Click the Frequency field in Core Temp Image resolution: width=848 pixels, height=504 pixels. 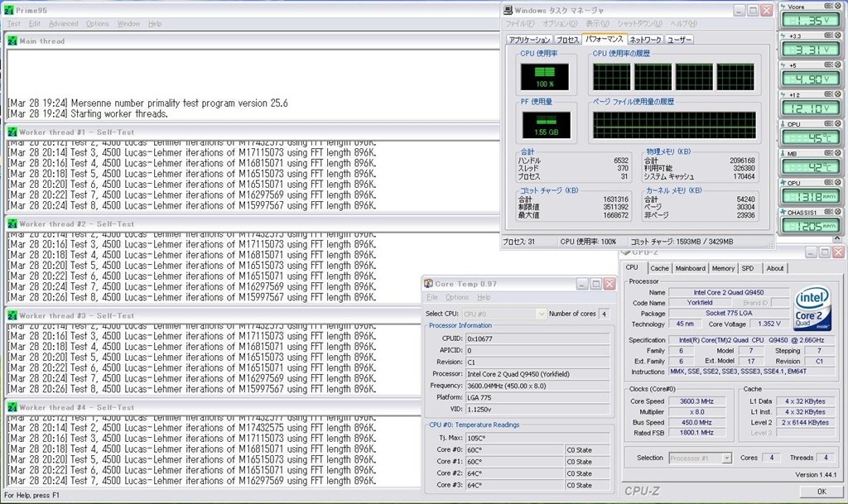click(537, 386)
